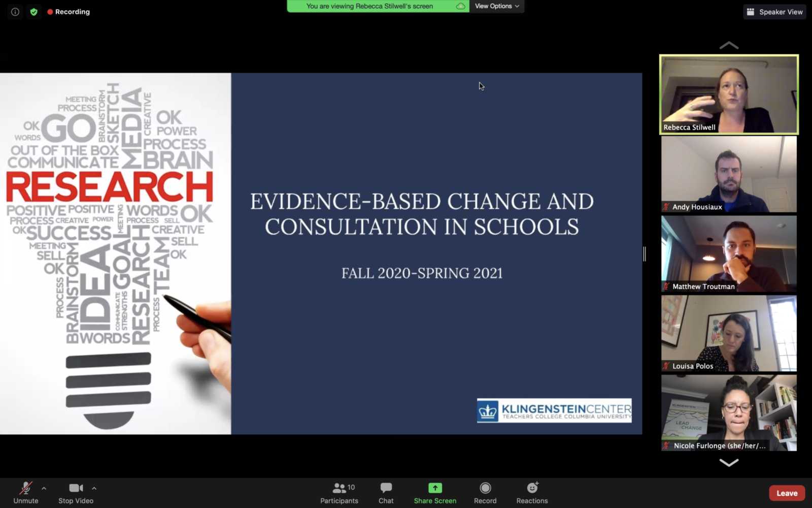Open the Reactions menu
The height and width of the screenshot is (508, 812).
[x=532, y=493]
